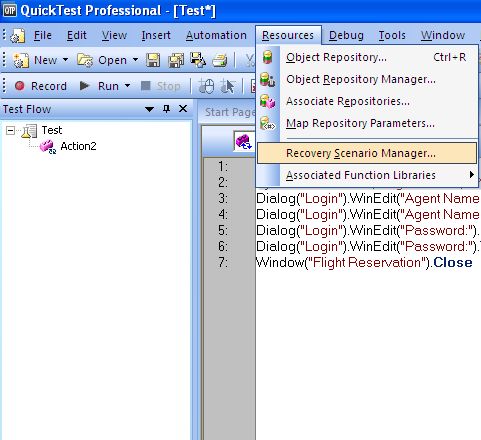Click the Open folder toolbar icon
Screen dimensions: 481x440
(x=85, y=60)
